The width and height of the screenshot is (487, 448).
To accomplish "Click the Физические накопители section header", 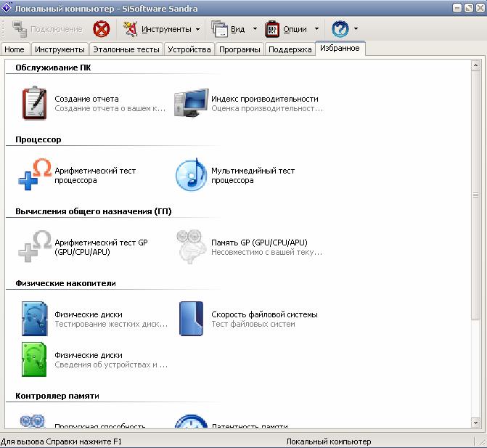I will 65,283.
